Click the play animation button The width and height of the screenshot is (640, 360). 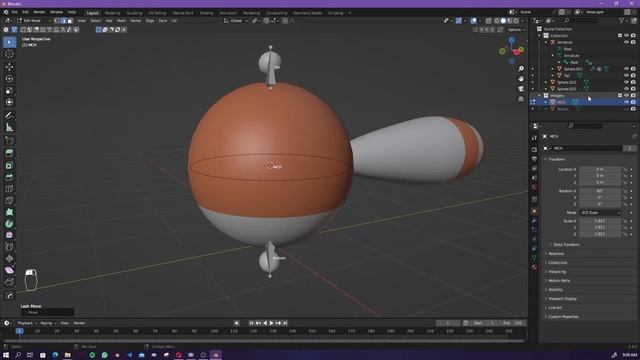tap(271, 323)
